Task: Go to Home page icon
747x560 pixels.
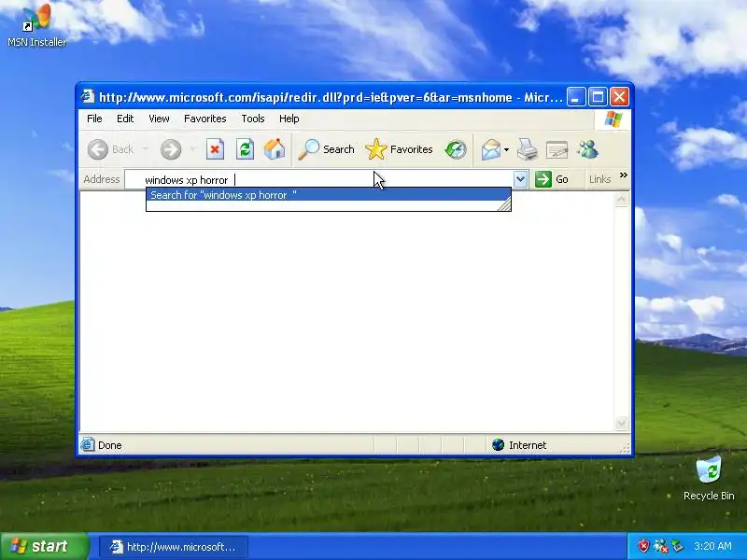Action: click(x=275, y=149)
